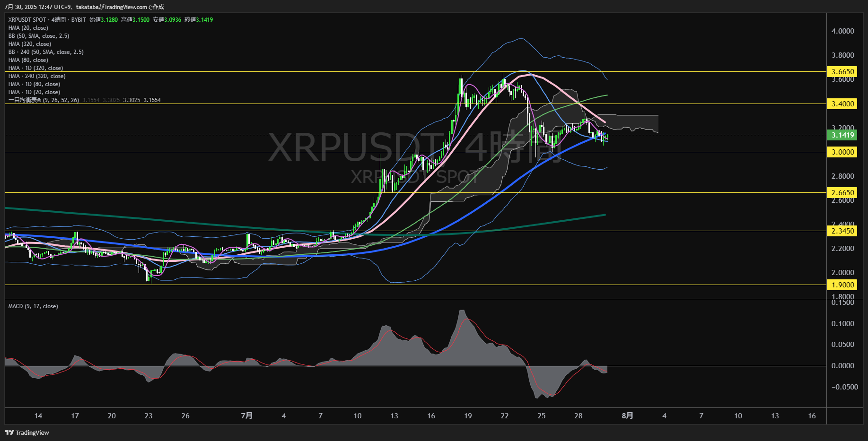Viewport: 868px width, 441px height.
Task: Click date 23 on the time axis
Action: 149,416
